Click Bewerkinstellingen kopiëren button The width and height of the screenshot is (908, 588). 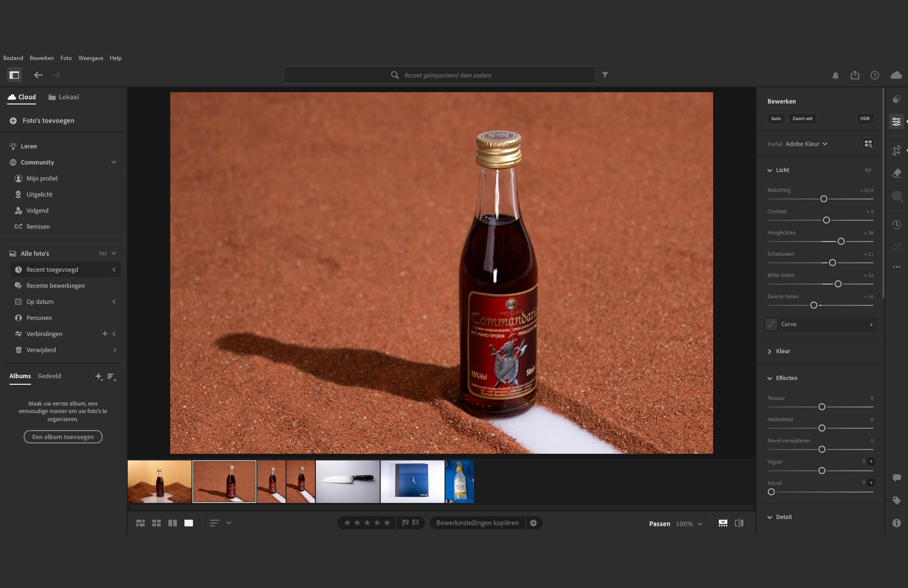pyautogui.click(x=477, y=523)
